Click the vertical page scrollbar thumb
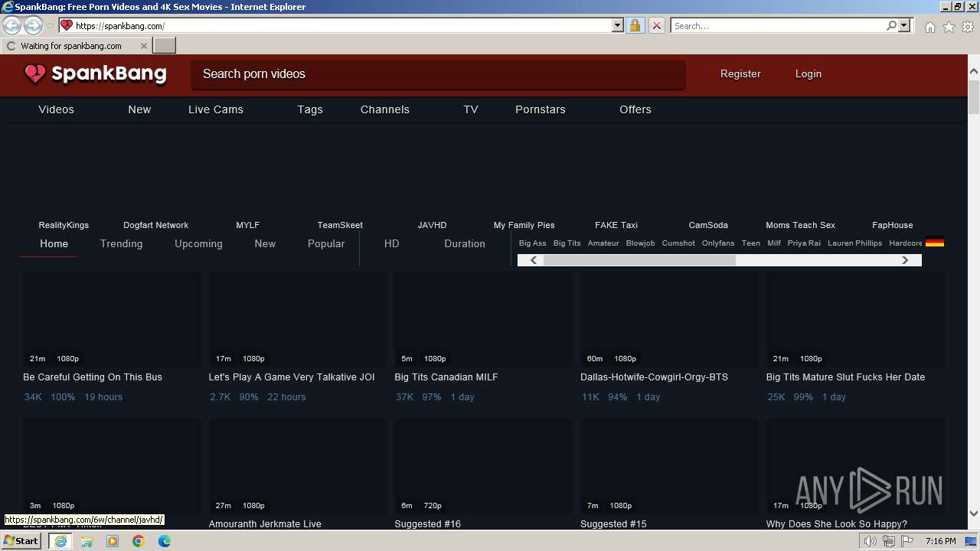 [974, 96]
